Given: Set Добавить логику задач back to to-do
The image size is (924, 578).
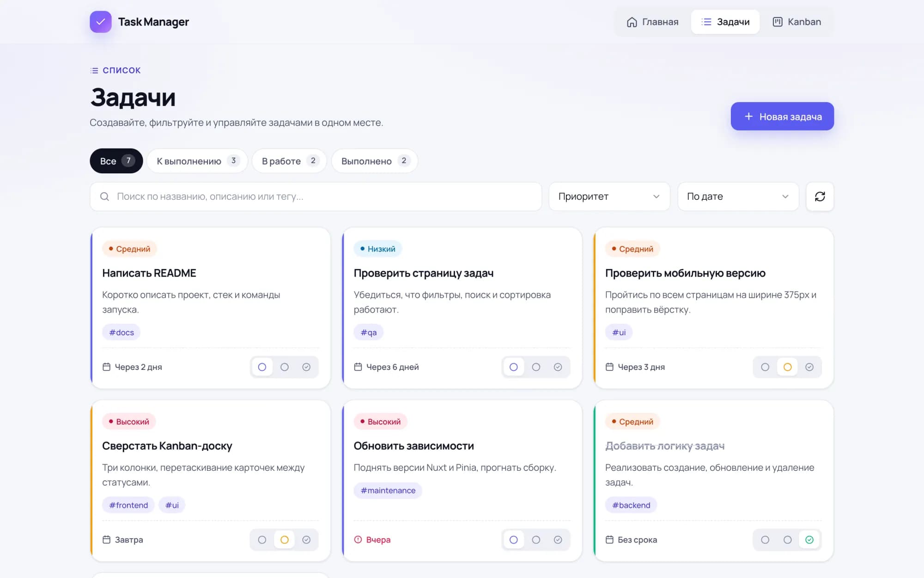Looking at the screenshot, I should (x=765, y=540).
